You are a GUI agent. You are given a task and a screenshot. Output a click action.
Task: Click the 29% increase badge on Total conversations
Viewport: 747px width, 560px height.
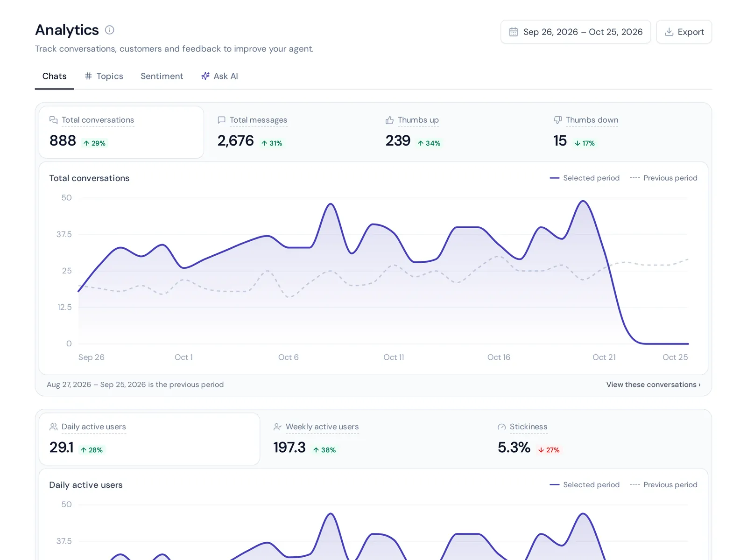[x=94, y=143]
